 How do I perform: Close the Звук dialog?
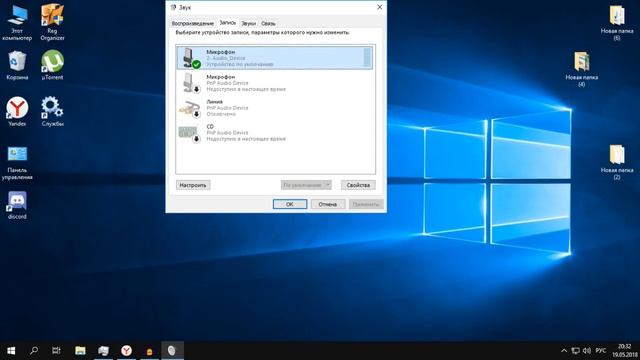point(379,7)
